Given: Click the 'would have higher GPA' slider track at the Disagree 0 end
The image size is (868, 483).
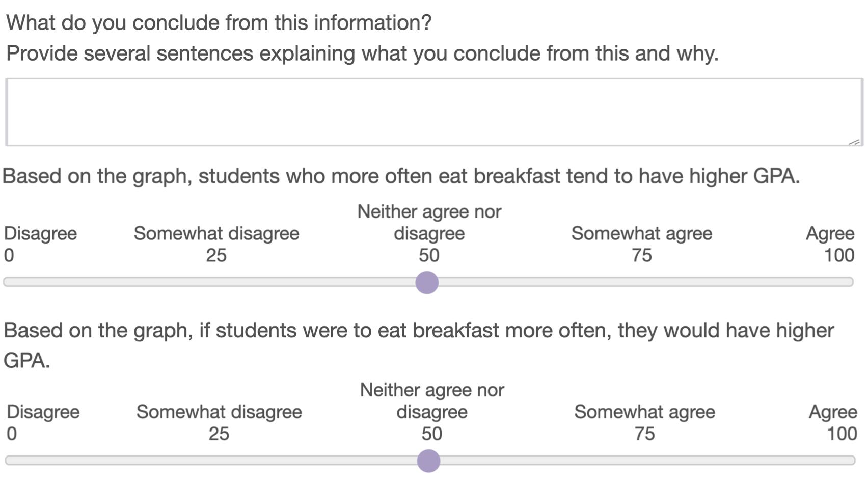Looking at the screenshot, I should tap(10, 461).
